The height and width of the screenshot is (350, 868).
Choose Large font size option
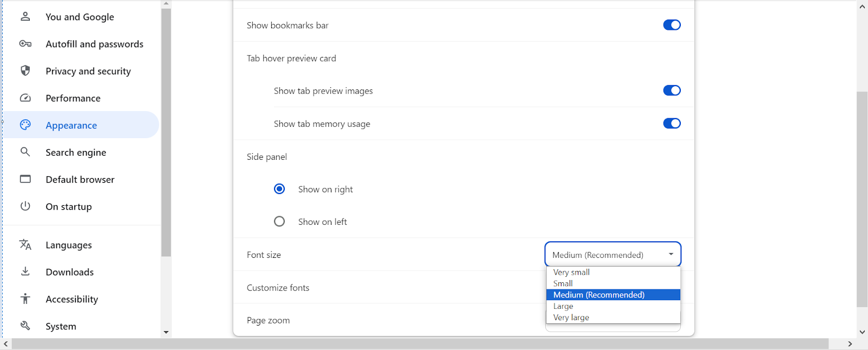(x=613, y=306)
